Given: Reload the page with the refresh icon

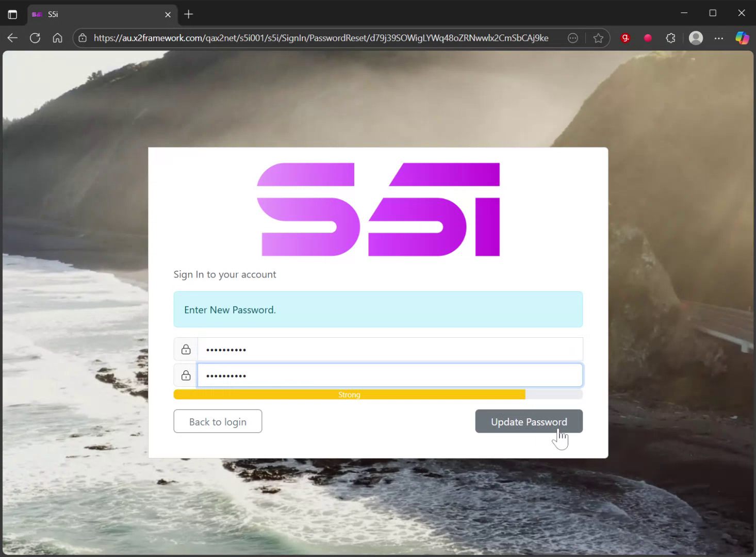Looking at the screenshot, I should pyautogui.click(x=35, y=38).
